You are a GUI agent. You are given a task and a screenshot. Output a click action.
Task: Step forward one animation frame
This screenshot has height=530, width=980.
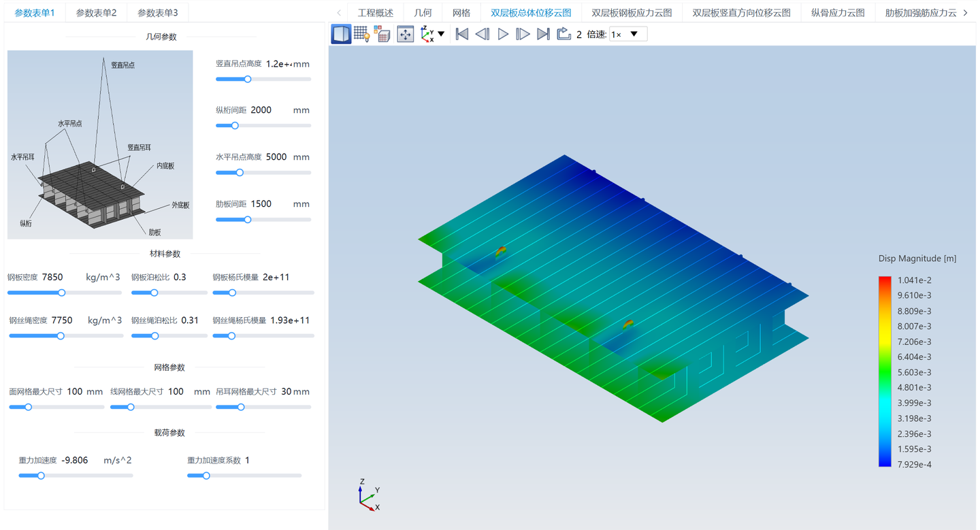523,34
